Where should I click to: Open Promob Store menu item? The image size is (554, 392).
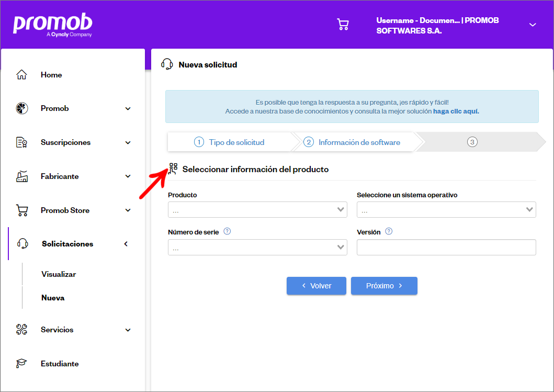click(65, 210)
